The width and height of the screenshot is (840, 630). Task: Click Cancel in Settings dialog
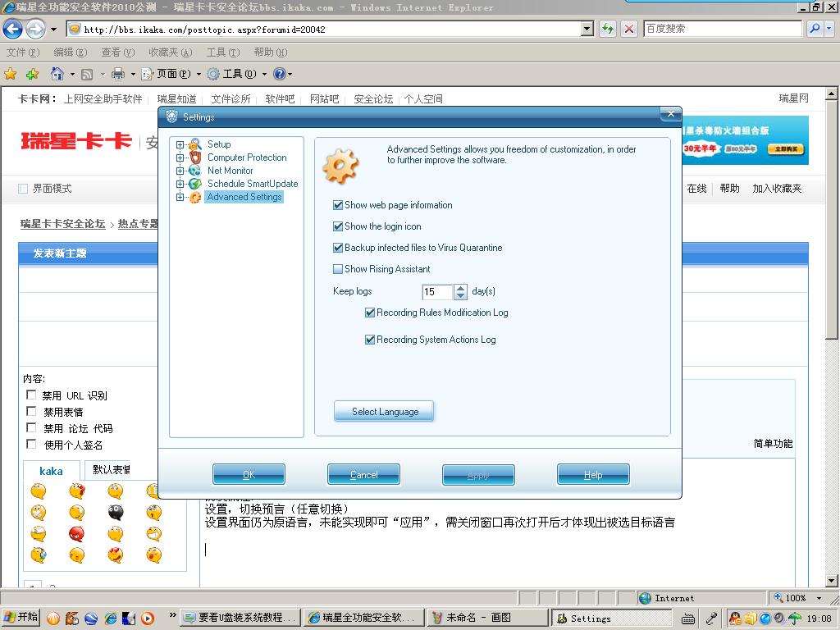coord(363,475)
